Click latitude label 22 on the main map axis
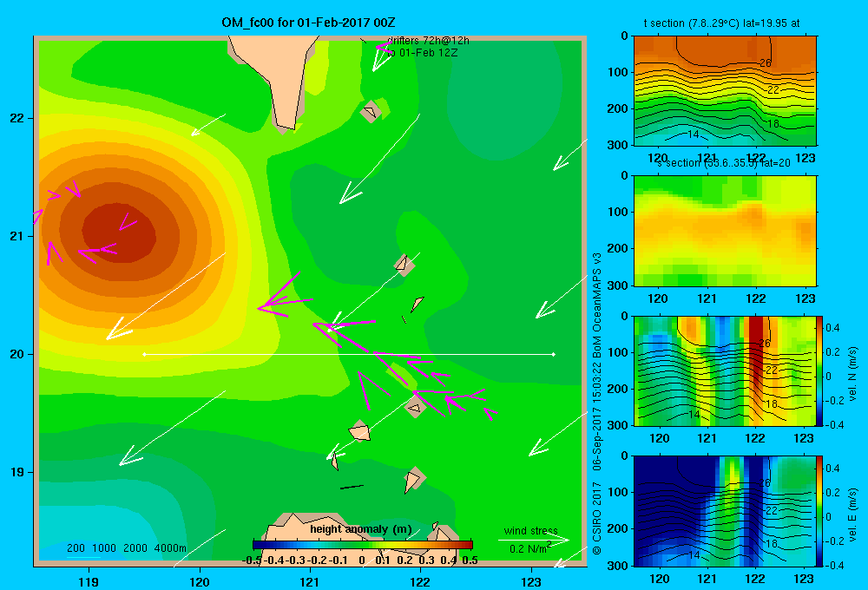The width and height of the screenshot is (868, 590). point(17,118)
